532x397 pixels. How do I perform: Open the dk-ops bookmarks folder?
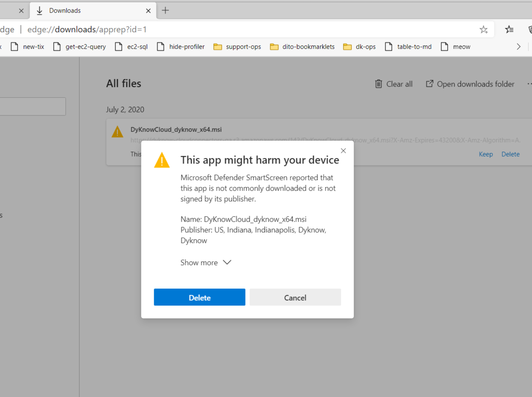[359, 47]
